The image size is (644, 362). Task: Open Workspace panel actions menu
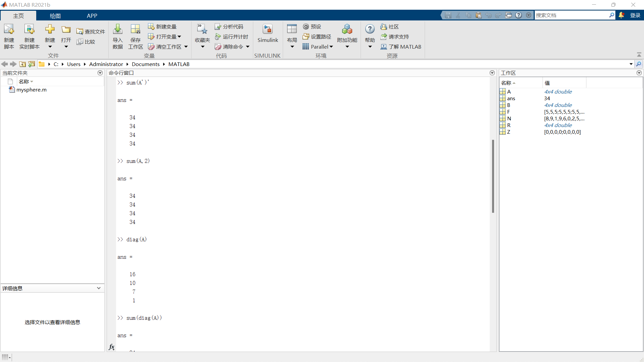639,73
